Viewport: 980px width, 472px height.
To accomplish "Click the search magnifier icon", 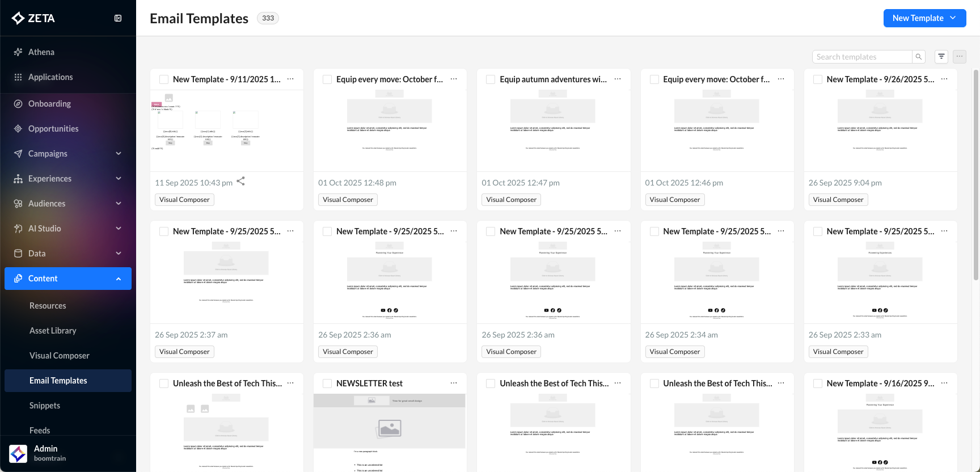I will coord(919,57).
